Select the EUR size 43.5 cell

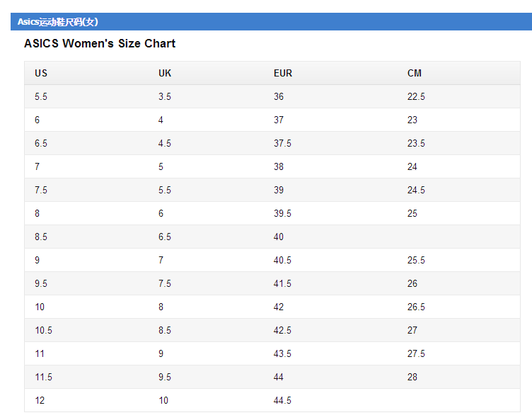point(282,354)
